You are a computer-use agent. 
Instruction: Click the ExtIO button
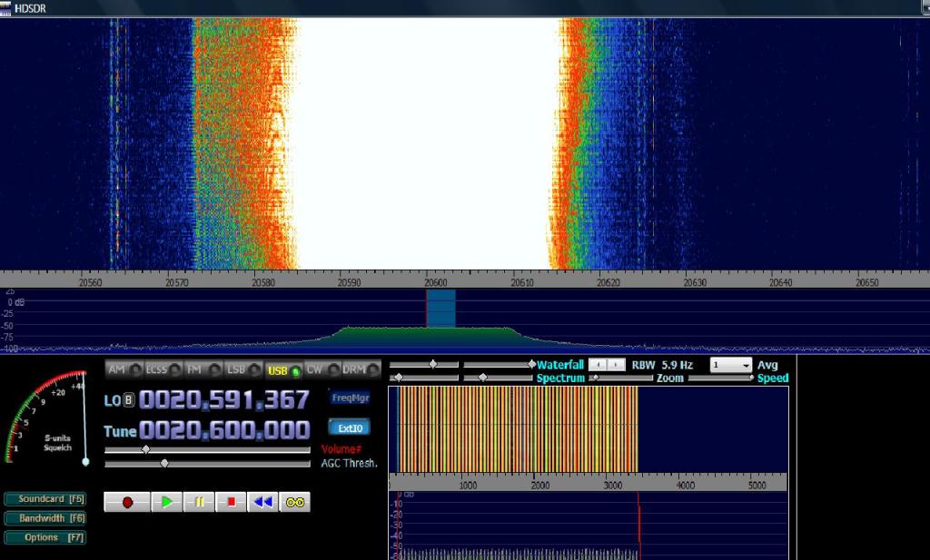350,428
